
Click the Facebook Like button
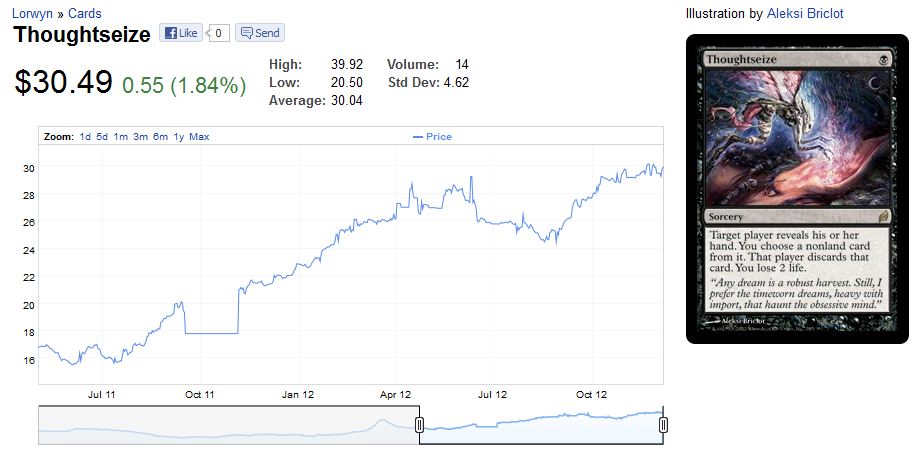[180, 33]
